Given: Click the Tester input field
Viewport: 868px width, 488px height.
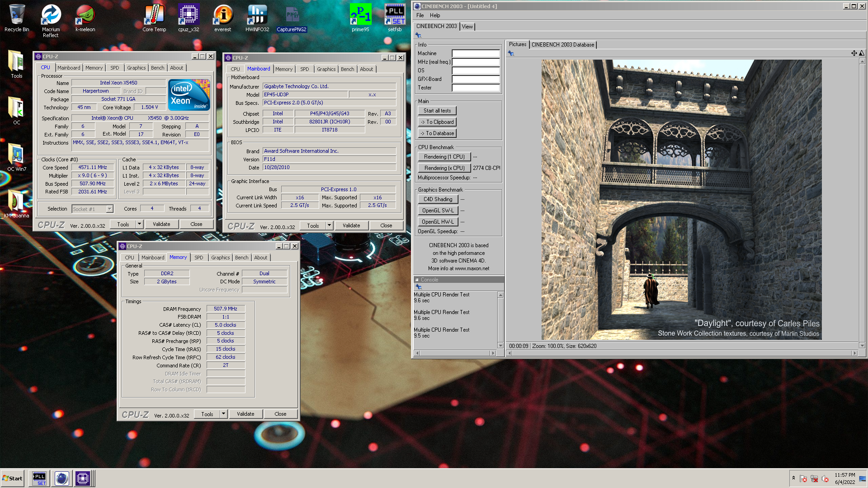Looking at the screenshot, I should (476, 88).
